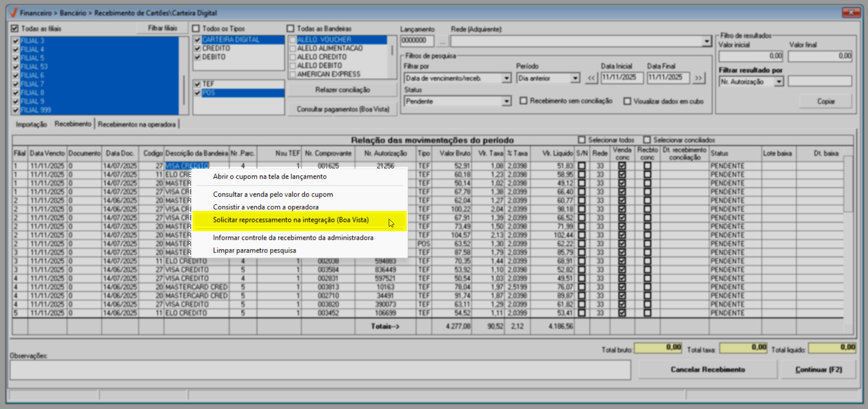868x409 pixels.
Task: Switch to the Importação tab
Action: pyautogui.click(x=31, y=124)
